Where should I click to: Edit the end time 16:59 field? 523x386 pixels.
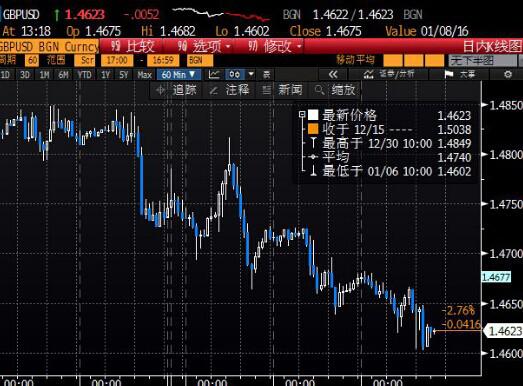coord(163,60)
